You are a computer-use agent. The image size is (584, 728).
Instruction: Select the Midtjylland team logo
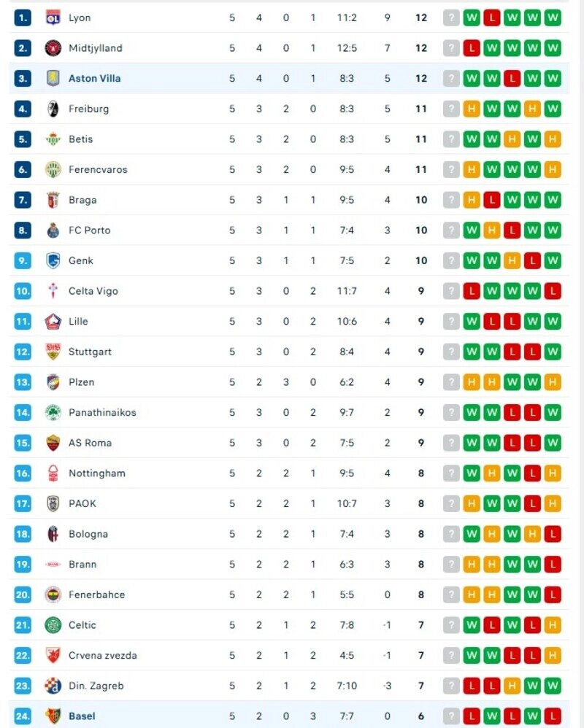[53, 48]
